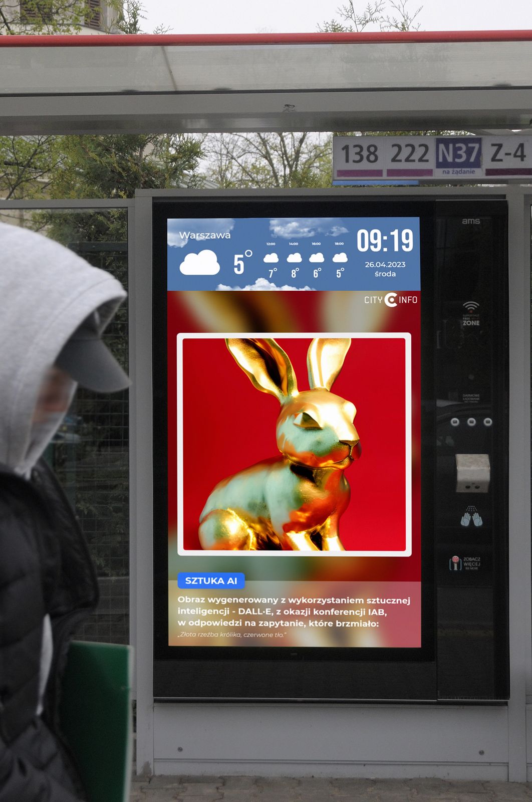Tap the free WiFi zone icon
Image resolution: width=532 pixels, height=802 pixels.
[470, 314]
